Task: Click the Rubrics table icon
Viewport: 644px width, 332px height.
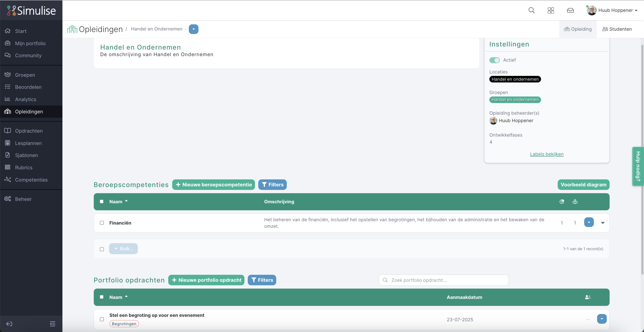Action: pyautogui.click(x=7, y=167)
